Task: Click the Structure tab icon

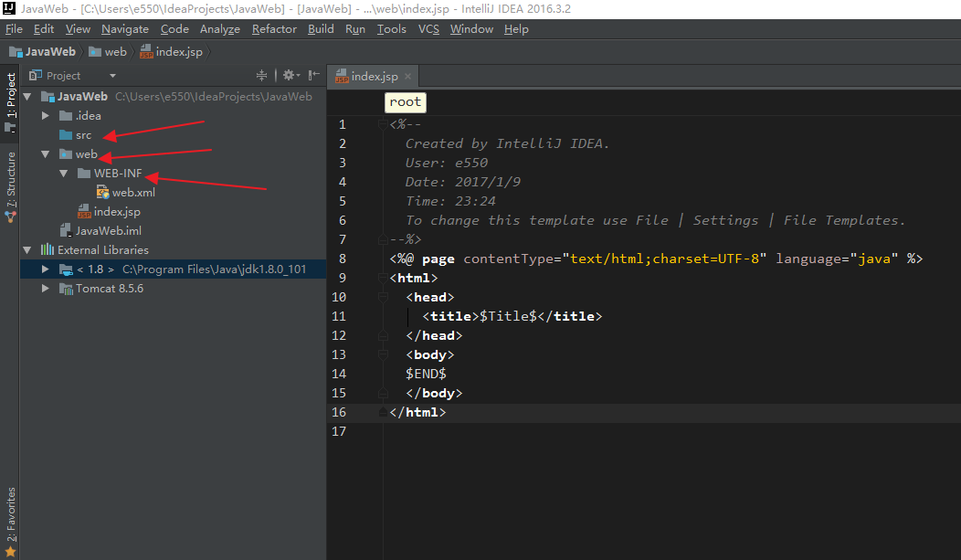Action: point(10,217)
